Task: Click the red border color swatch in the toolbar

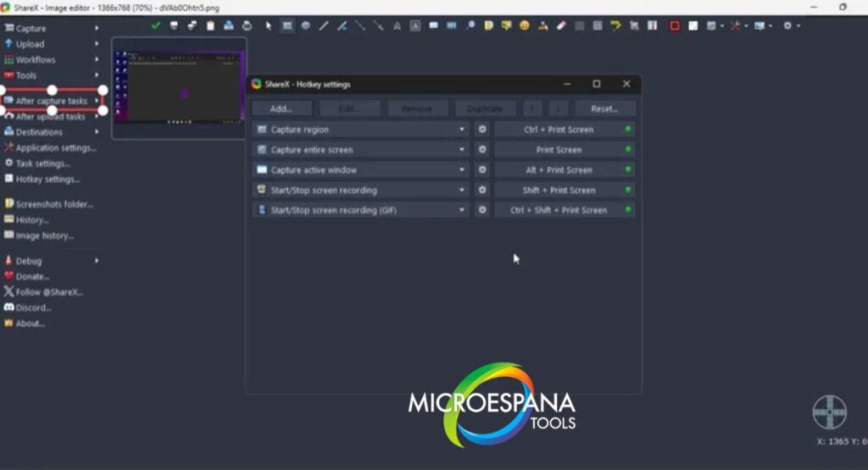Action: point(675,25)
